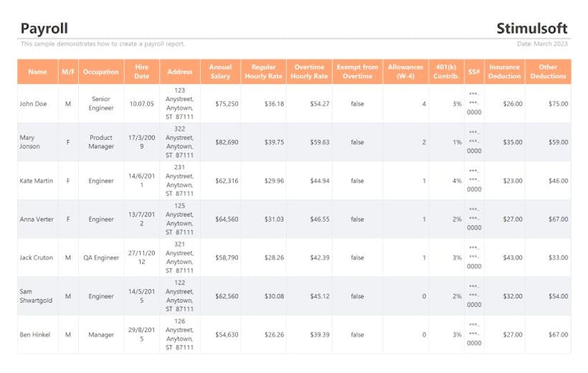The image size is (588, 373).
Task: Select the John Doe name cell
Action: tap(33, 104)
